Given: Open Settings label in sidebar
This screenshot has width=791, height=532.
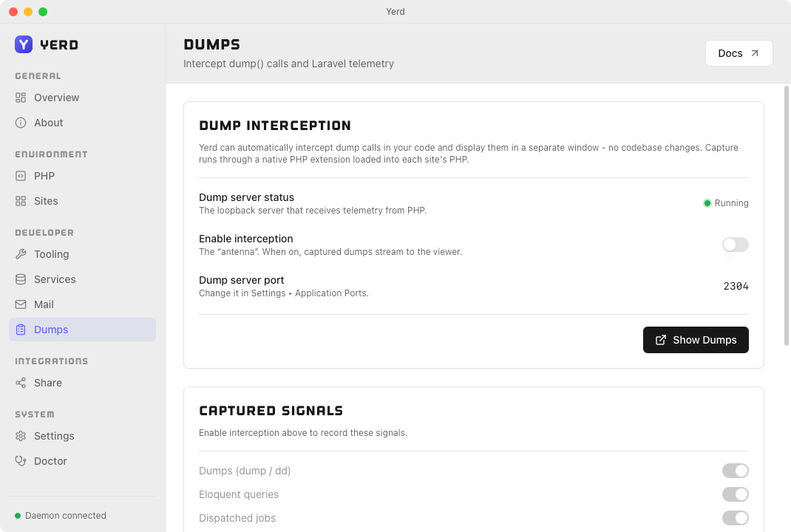Looking at the screenshot, I should tap(54, 436).
